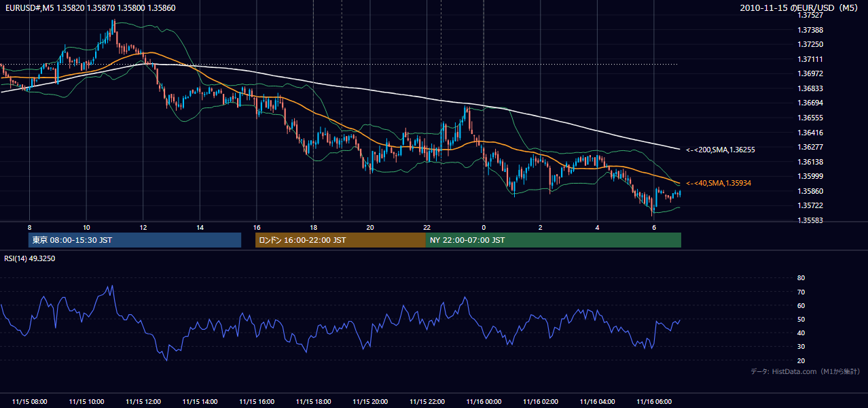This screenshot has height=408, width=868.
Task: Click hour tick 0 under price chart
Action: click(484, 226)
